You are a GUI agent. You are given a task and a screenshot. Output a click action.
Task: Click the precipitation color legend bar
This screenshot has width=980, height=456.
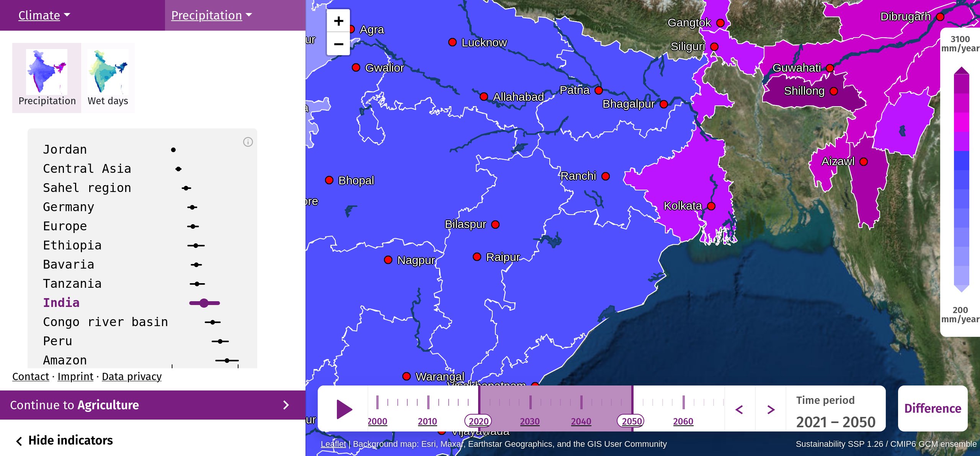[961, 179]
